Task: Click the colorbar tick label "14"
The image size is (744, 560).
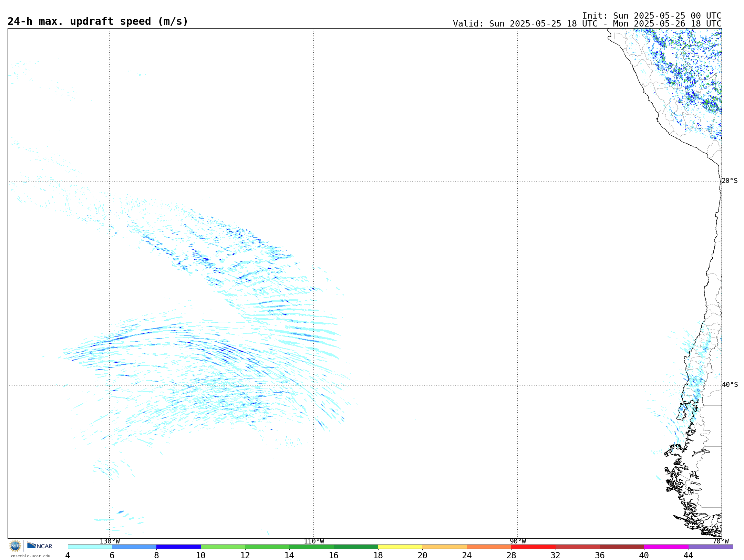Action: point(289,556)
